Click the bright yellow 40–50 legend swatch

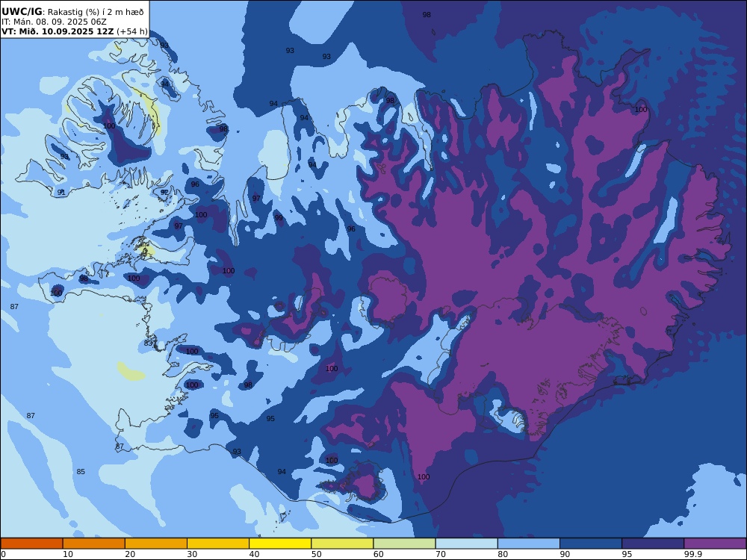click(280, 544)
